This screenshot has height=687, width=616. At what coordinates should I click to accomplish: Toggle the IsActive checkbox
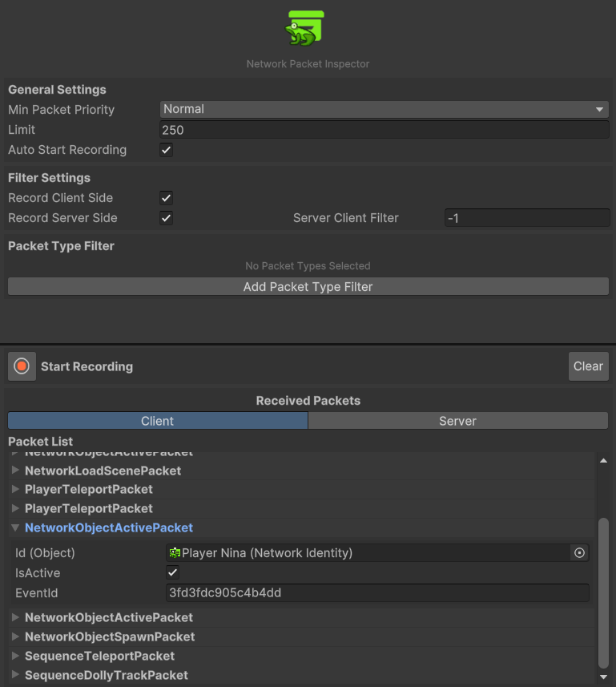pos(171,572)
